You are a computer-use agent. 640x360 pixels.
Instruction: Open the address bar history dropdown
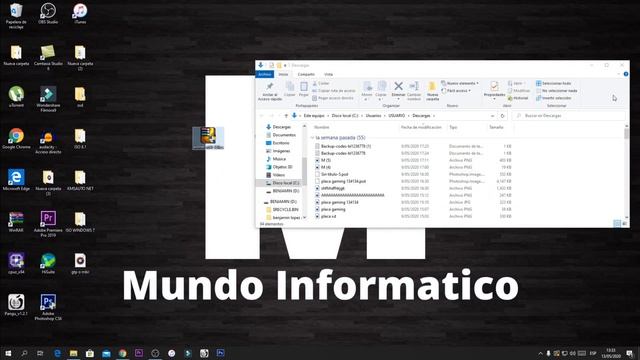(492, 116)
